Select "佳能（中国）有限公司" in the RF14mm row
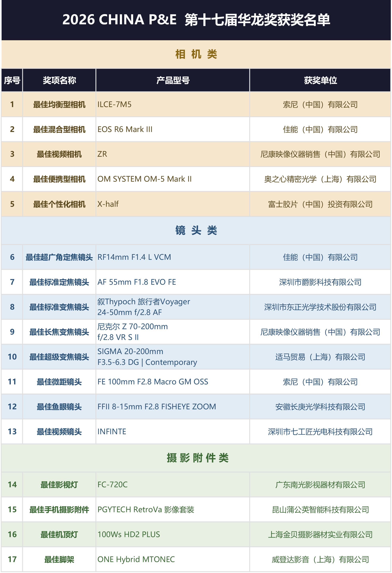Viewport: 392px width, 573px height. (320, 257)
